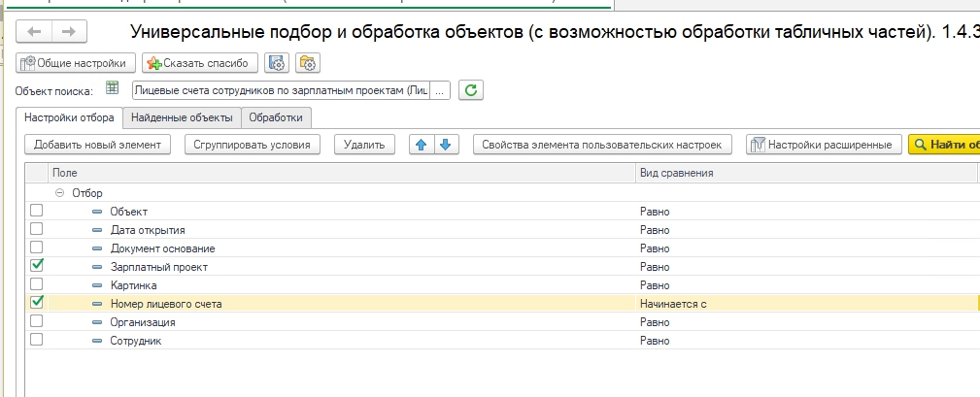Enable the Объект filter checkbox
980x397 pixels.
[37, 211]
